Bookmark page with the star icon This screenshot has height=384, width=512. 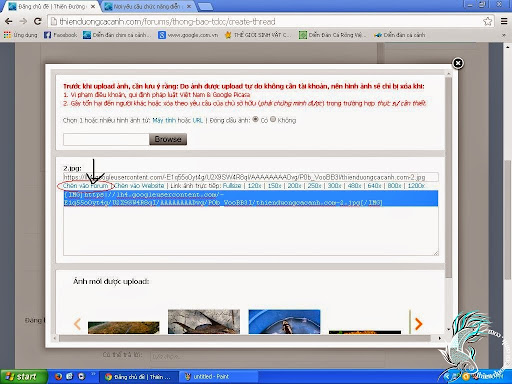coord(487,22)
